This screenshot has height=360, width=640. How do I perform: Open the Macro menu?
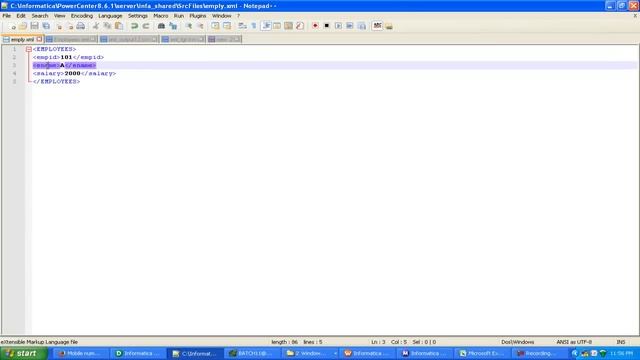coord(160,16)
